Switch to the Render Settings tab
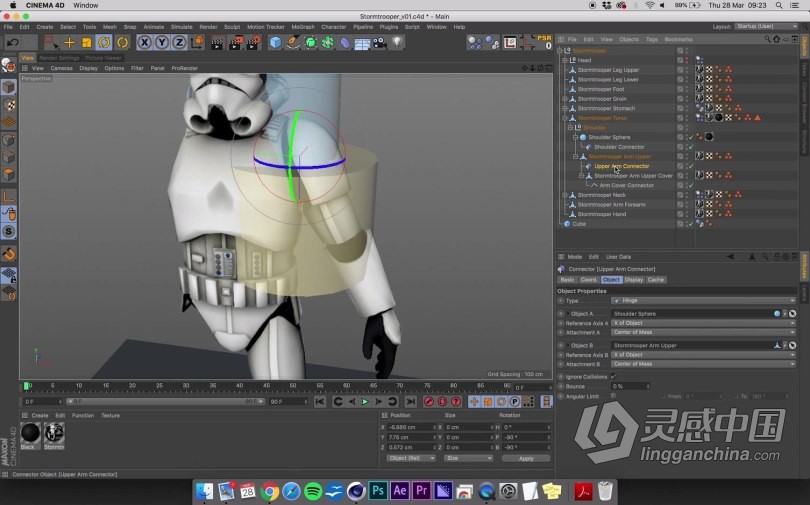 (59, 58)
